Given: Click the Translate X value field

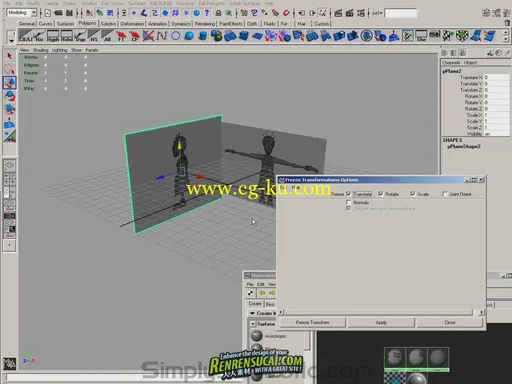Looking at the screenshot, I should click(497, 77).
